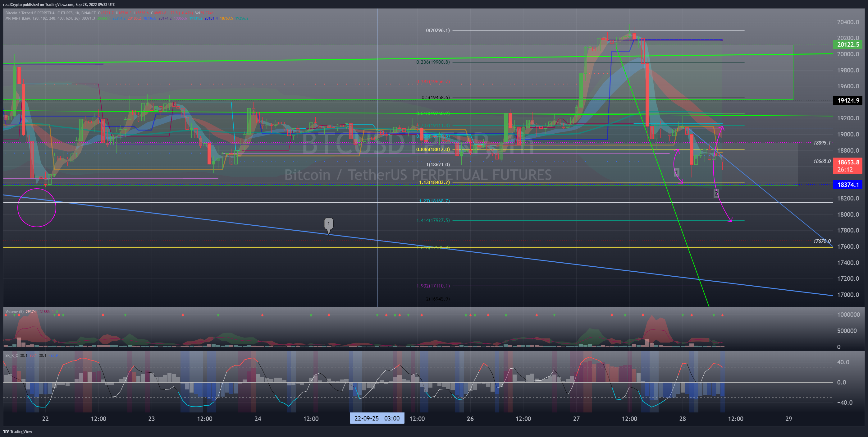The height and width of the screenshot is (437, 868).
Task: Click the 1.618(17585.8) Fibonacci level label
Action: pyautogui.click(x=433, y=247)
